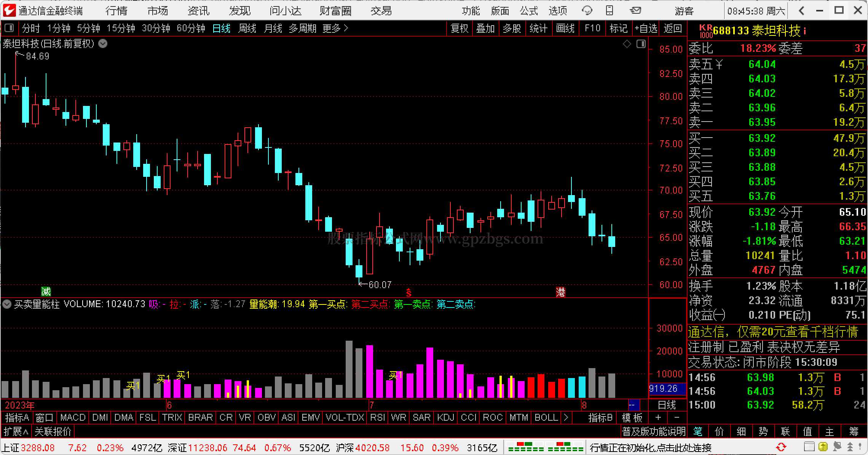Expand the 扩展 panel
This screenshot has height=455, width=868.
[x=16, y=431]
